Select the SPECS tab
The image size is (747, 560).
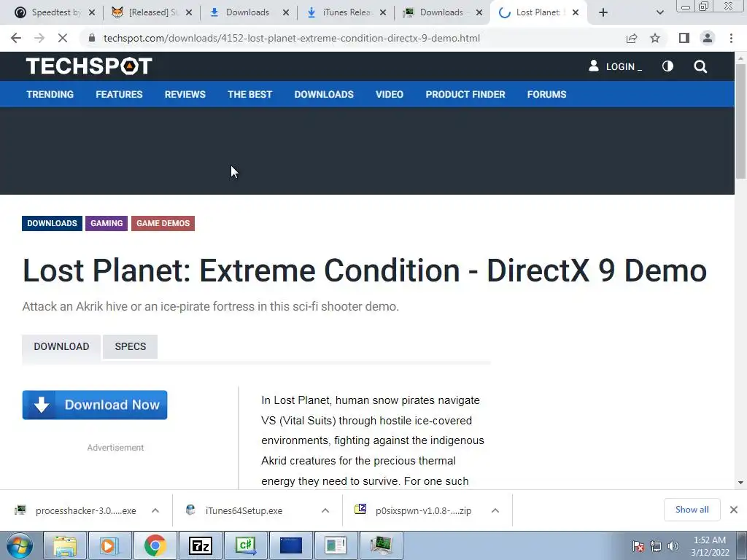[x=130, y=346]
